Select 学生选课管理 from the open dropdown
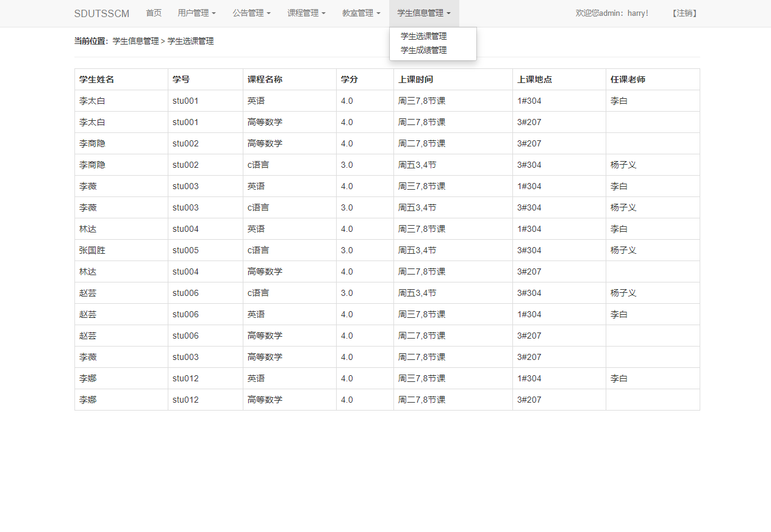The width and height of the screenshot is (771, 532). coord(422,36)
